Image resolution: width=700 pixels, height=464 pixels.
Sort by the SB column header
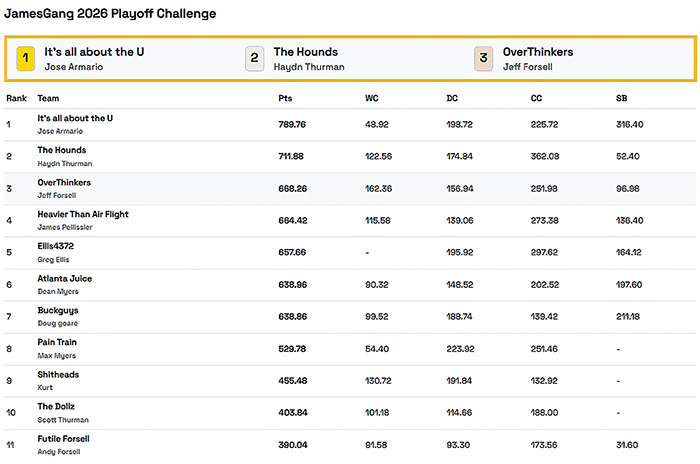[x=621, y=98]
